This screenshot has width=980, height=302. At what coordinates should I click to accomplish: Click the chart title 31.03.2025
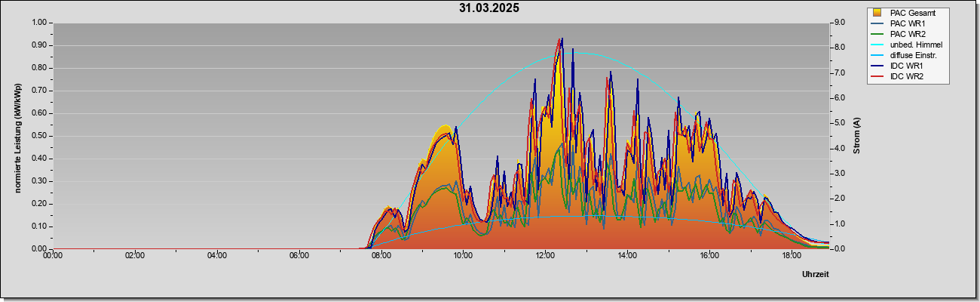click(x=488, y=8)
